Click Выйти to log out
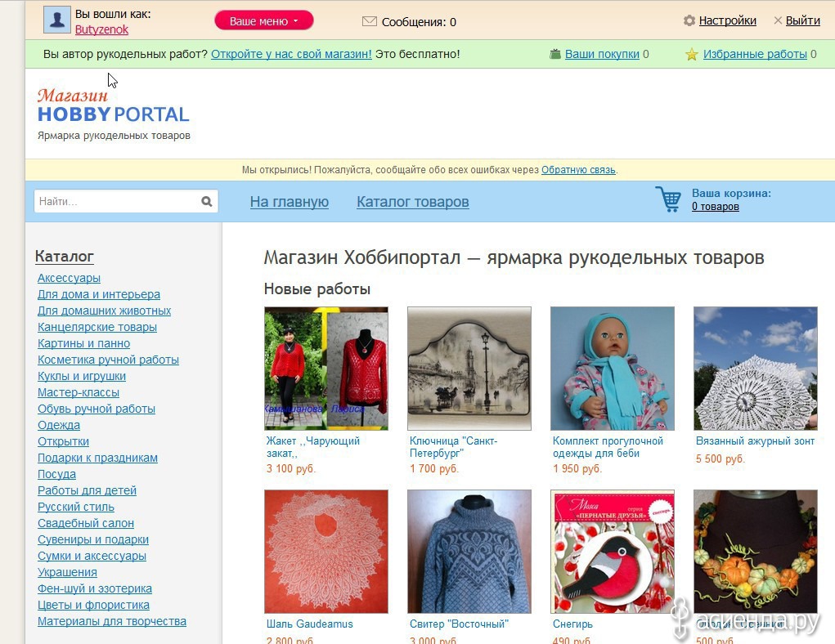 click(x=802, y=20)
